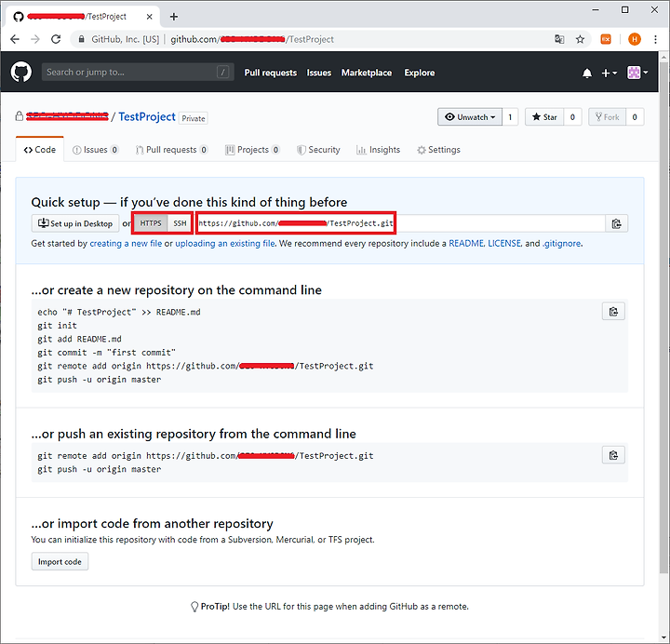This screenshot has height=644, width=670.
Task: Switch to the Settings tab
Action: point(438,150)
